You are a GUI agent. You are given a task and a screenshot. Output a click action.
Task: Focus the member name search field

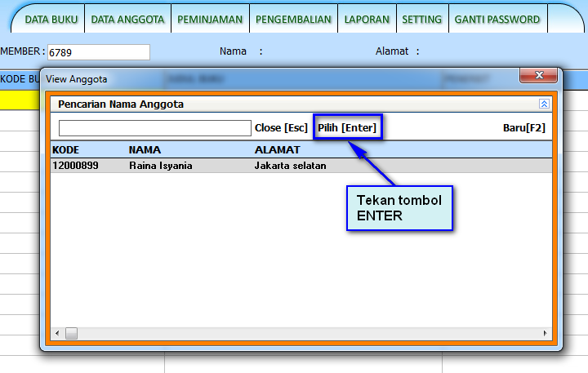pyautogui.click(x=154, y=128)
